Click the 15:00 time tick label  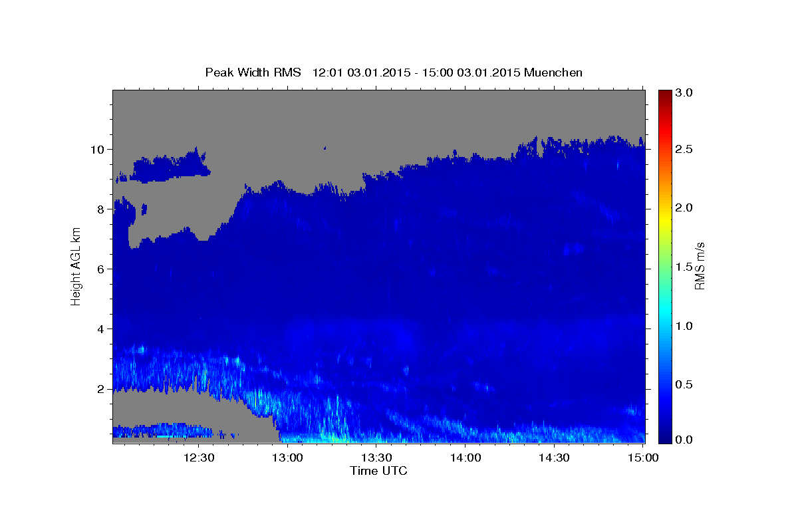643,458
